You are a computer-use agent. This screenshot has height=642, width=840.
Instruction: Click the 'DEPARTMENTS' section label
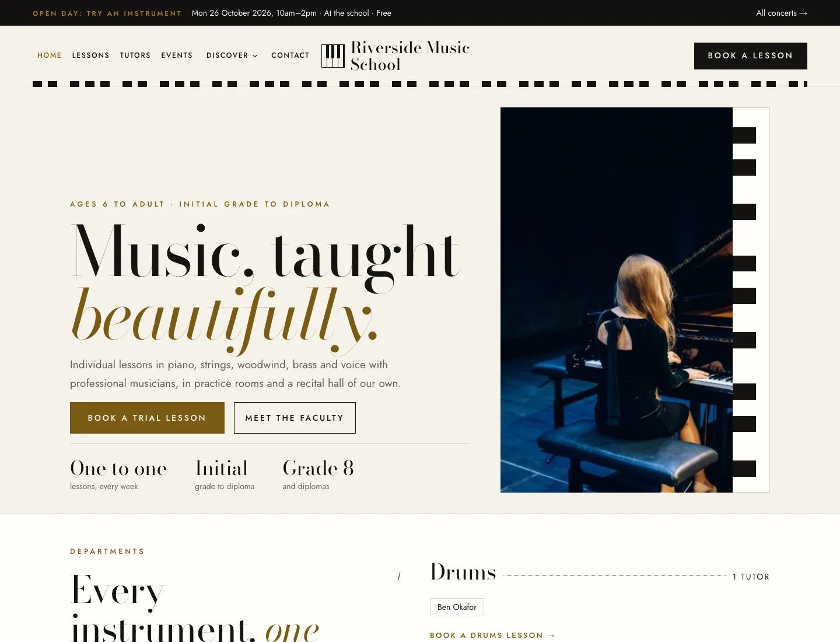point(107,552)
